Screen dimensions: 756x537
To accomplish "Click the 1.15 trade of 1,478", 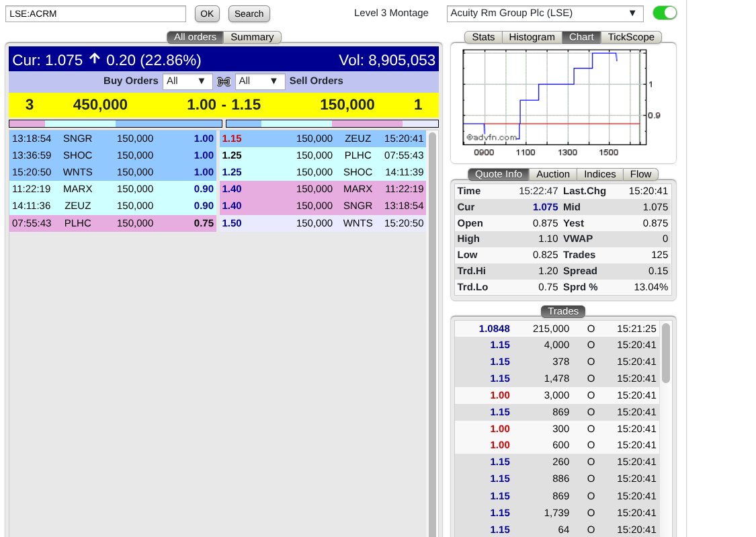I will 557,379.
